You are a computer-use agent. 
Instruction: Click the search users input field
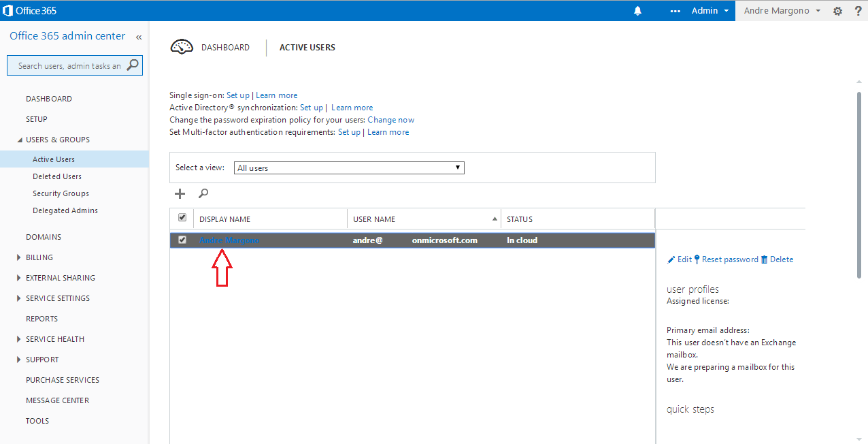tap(68, 66)
